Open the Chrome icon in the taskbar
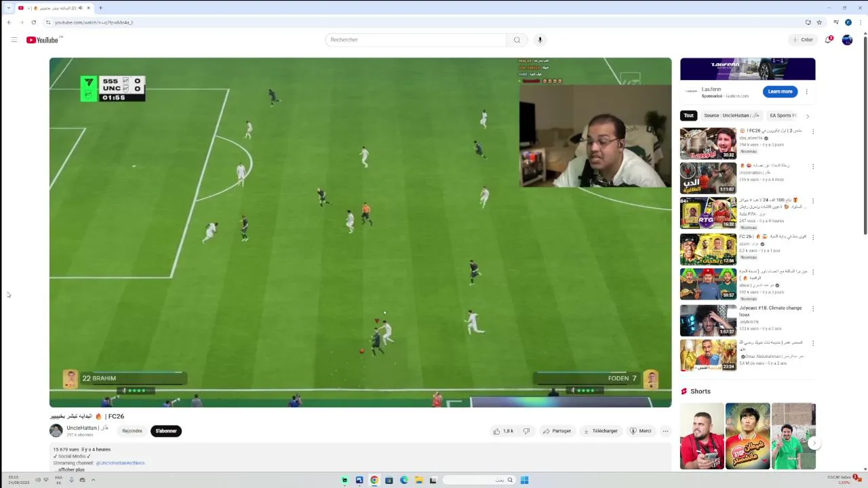Screen dimensions: 868x488 pos(374,480)
